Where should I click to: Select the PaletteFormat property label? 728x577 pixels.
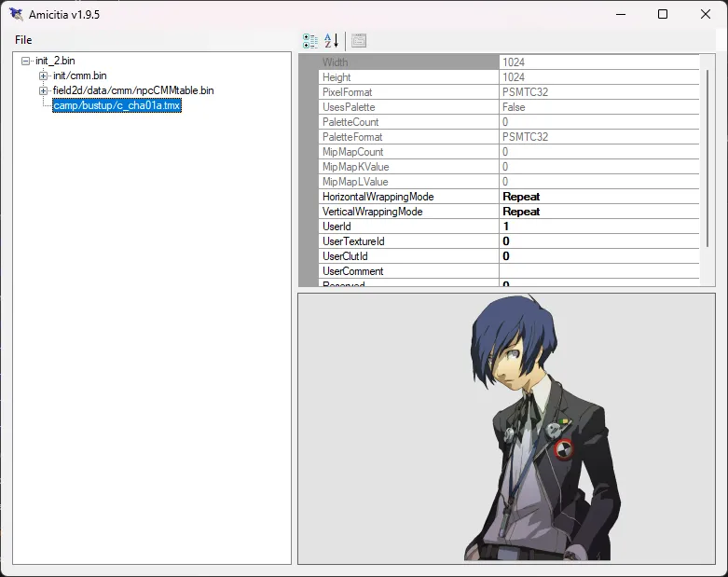352,136
